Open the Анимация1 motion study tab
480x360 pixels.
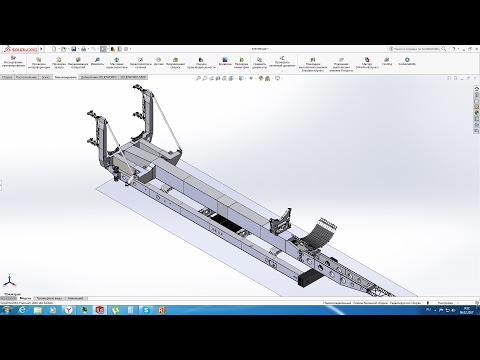[76, 298]
